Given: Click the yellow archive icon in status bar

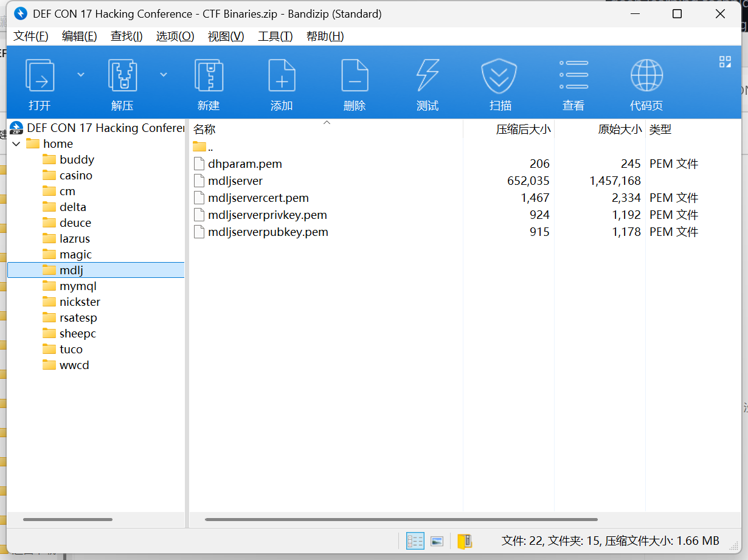Looking at the screenshot, I should pos(464,541).
